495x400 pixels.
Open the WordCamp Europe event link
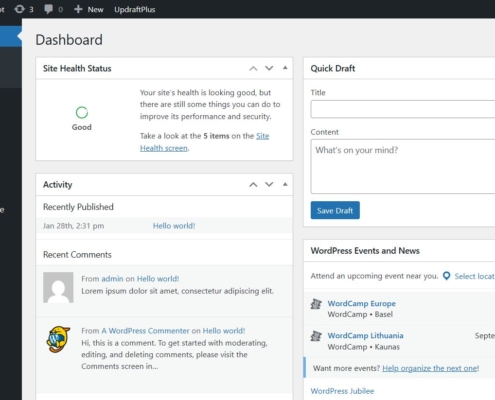coord(362,304)
